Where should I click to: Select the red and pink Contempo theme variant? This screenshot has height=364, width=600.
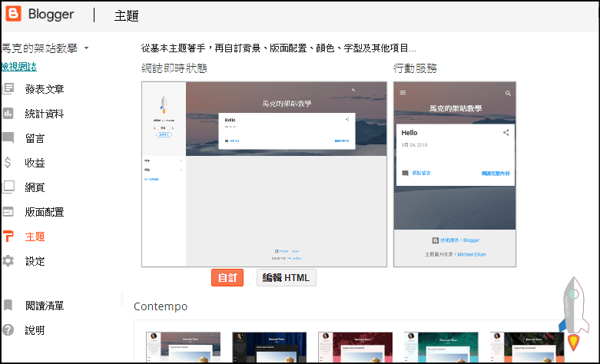pos(355,347)
